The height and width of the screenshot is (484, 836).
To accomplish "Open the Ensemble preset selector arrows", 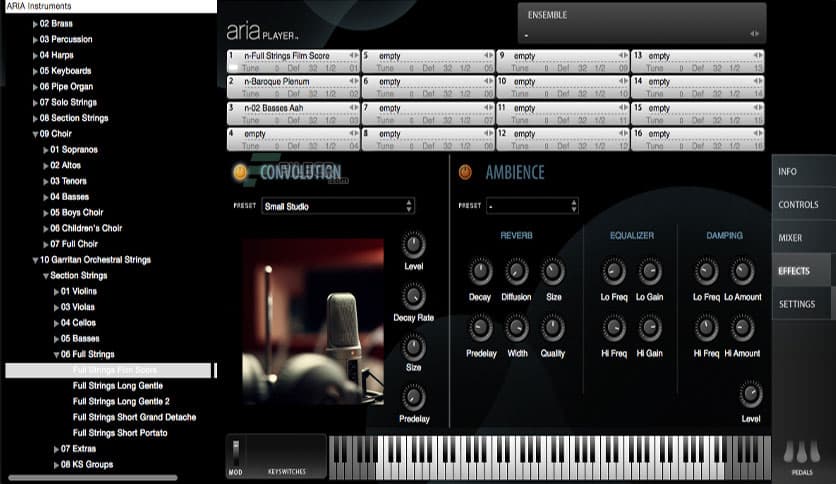I will (x=754, y=34).
